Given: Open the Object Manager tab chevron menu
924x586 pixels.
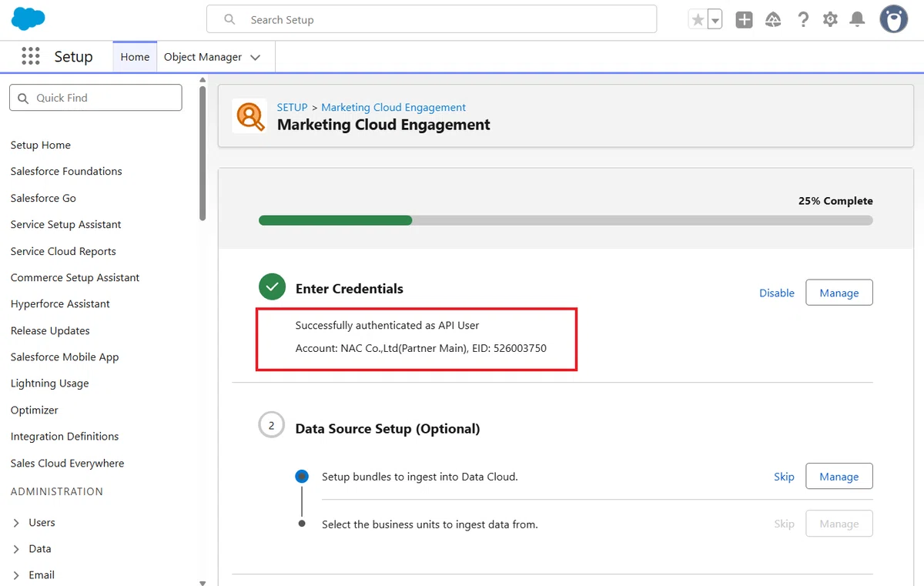Looking at the screenshot, I should pyautogui.click(x=256, y=57).
